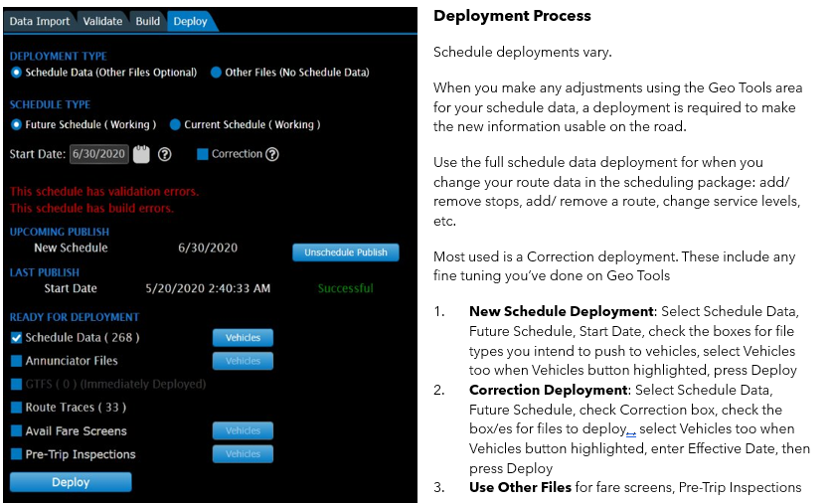The width and height of the screenshot is (833, 504).
Task: Select the Deploy tab
Action: click(190, 21)
